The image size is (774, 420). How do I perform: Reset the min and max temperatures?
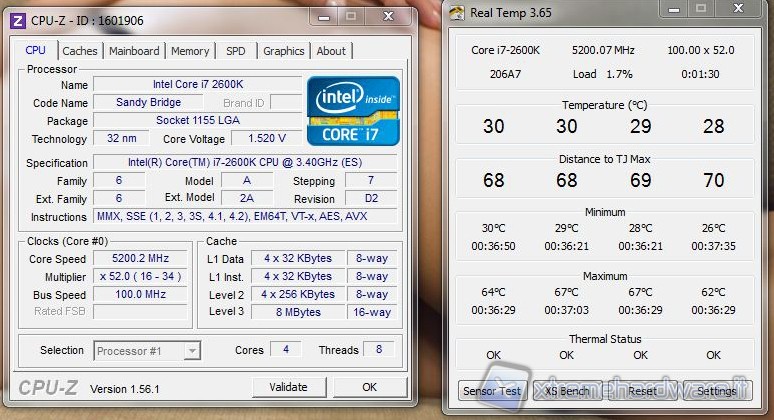point(642,391)
